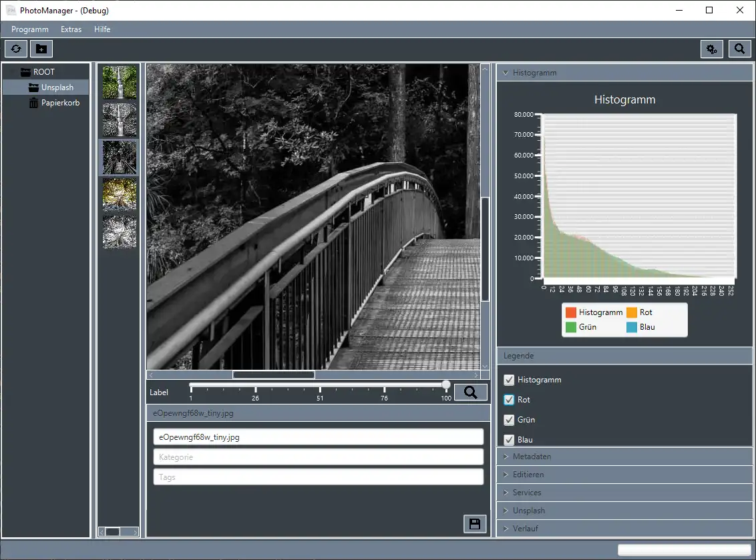Expand the Unsplash panel on right
This screenshot has width=756, height=560.
624,511
